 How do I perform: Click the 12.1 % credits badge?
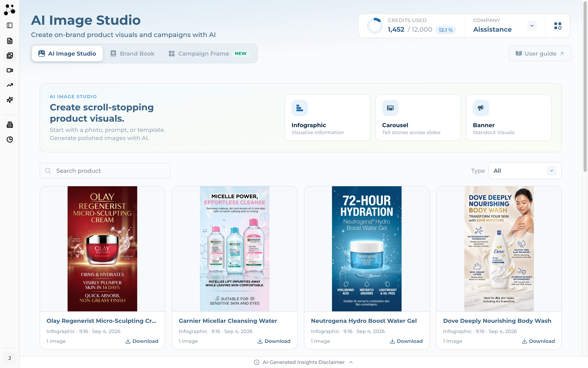(446, 30)
